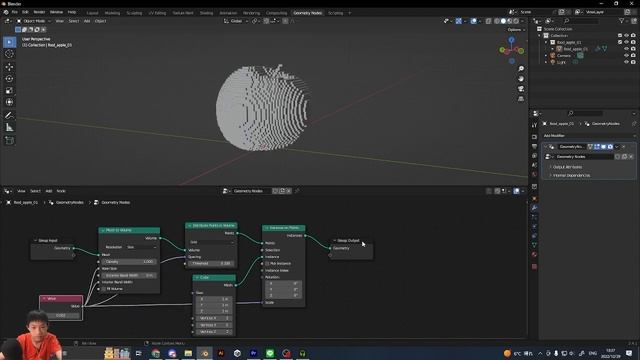Open the Output properties tab icon
The image size is (640, 360).
pyautogui.click(x=534, y=146)
